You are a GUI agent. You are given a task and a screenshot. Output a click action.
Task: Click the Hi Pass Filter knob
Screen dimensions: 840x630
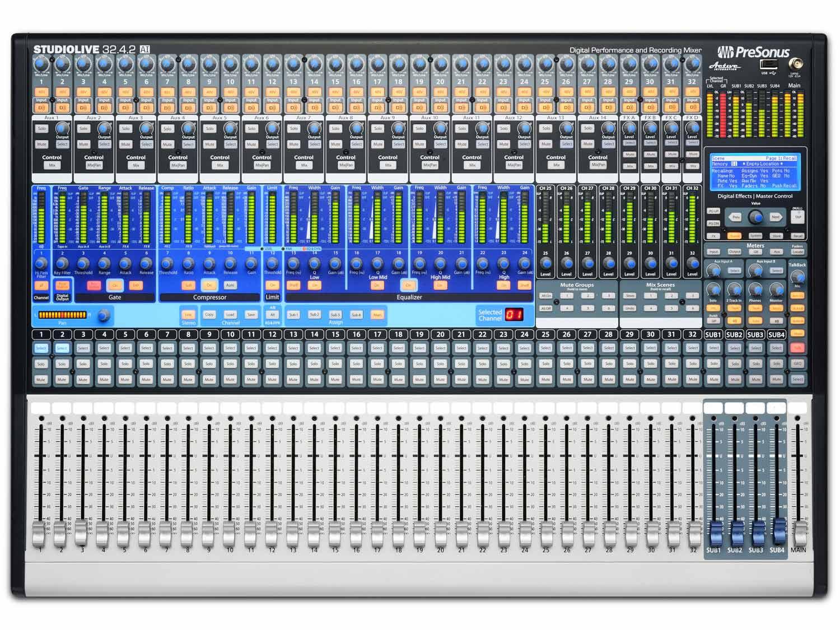(41, 263)
